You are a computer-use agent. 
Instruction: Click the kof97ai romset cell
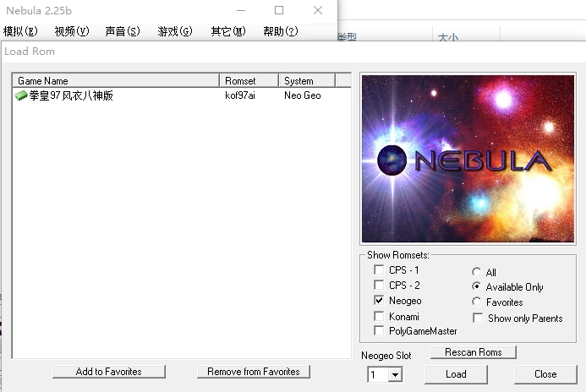tap(240, 95)
